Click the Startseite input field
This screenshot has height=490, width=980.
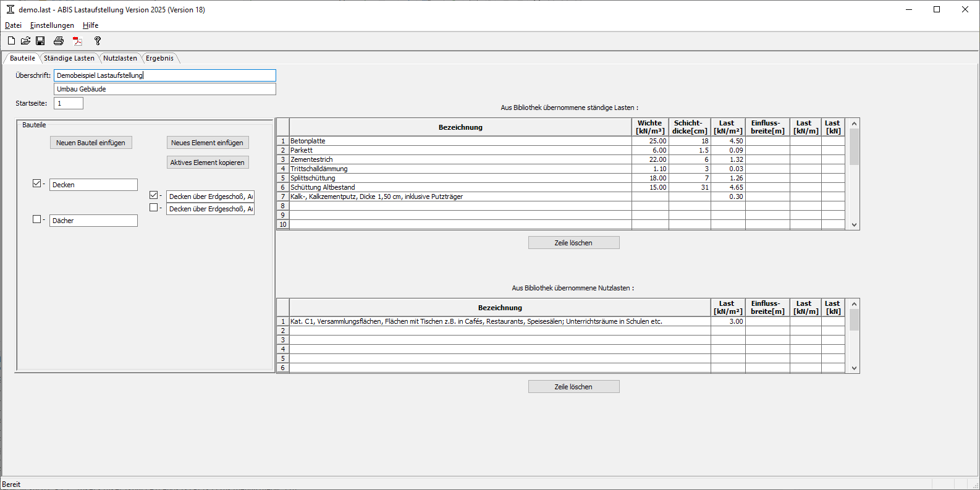(x=69, y=103)
